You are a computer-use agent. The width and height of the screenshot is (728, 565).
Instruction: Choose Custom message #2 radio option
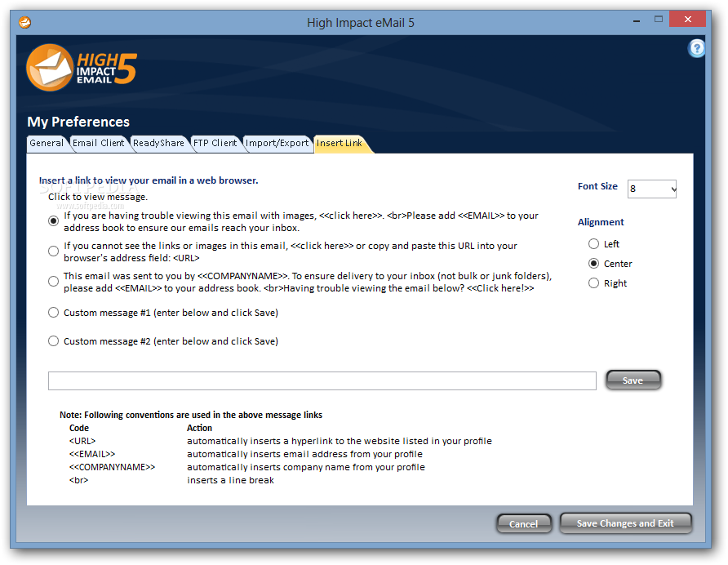coord(53,341)
